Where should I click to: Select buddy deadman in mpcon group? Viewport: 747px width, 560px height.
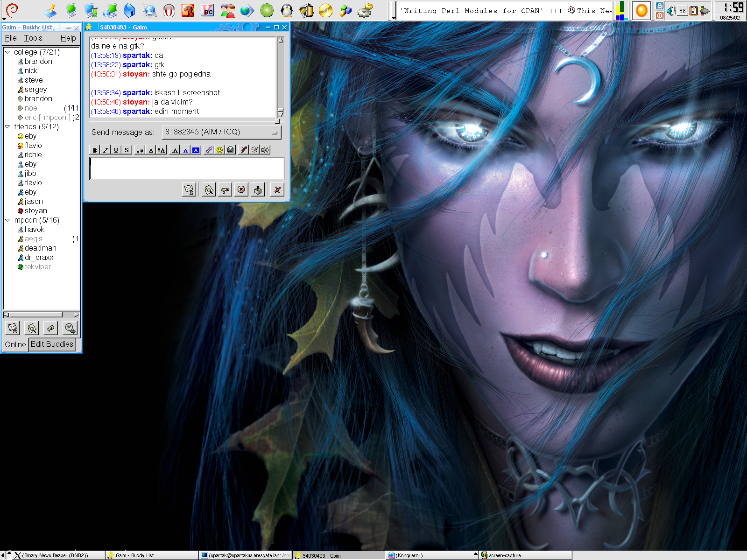click(x=40, y=248)
